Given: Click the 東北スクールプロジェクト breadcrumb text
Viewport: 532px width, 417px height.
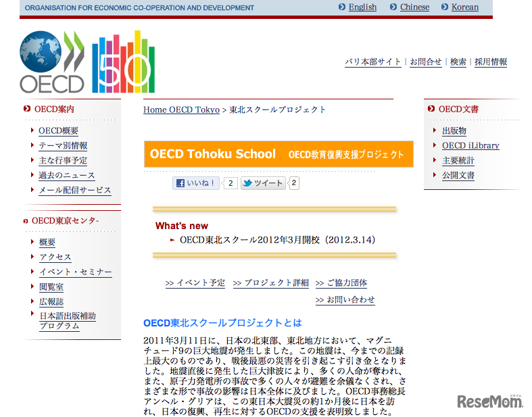Looking at the screenshot, I should (x=277, y=109).
